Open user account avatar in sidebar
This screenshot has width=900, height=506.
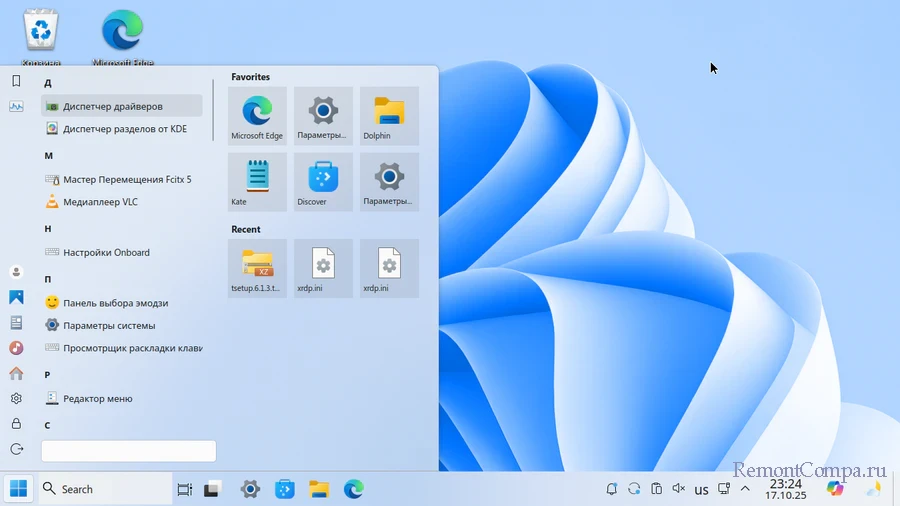(16, 272)
